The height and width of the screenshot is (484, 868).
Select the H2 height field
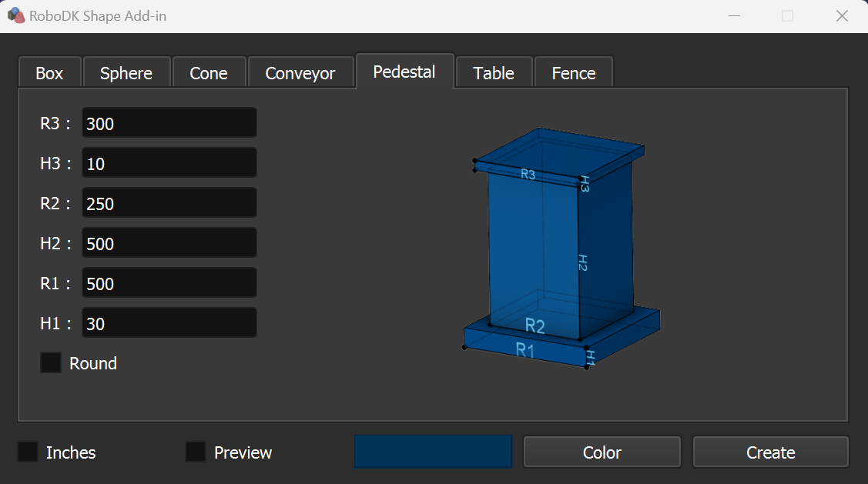tap(169, 243)
